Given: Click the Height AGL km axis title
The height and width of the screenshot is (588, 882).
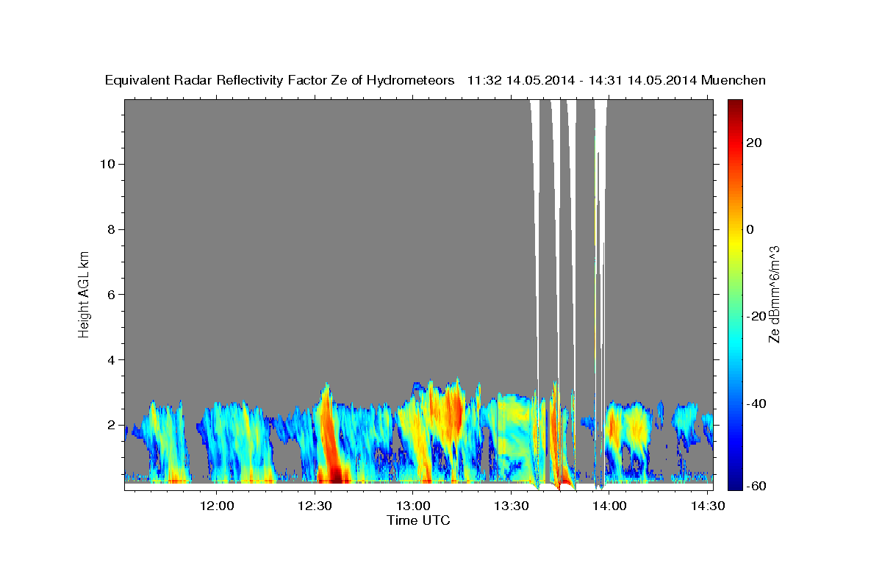Looking at the screenshot, I should [84, 293].
